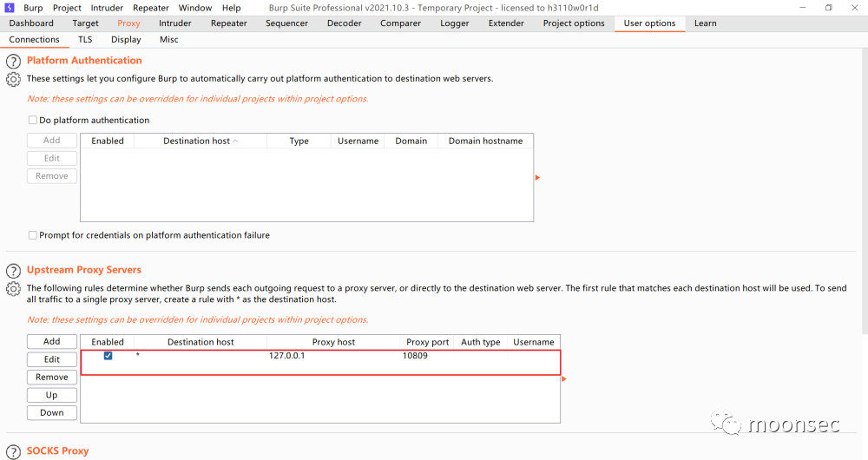Open the Intruder menu in menu bar
868x460 pixels.
(x=107, y=8)
